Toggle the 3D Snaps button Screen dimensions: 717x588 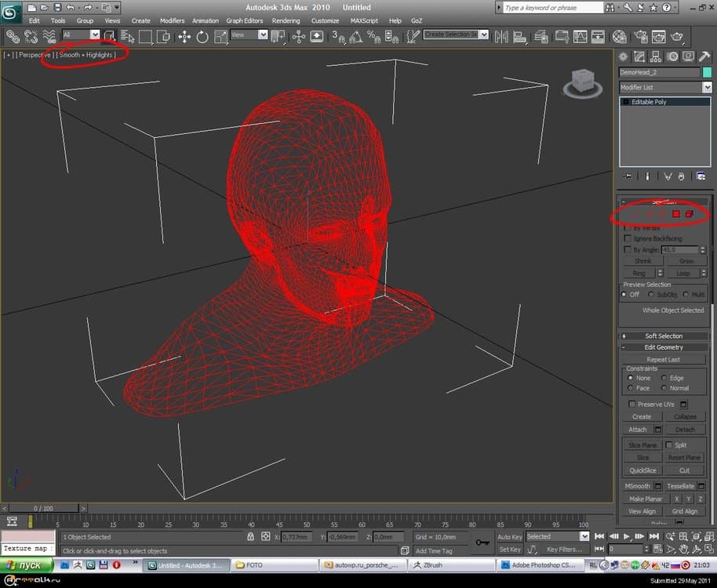click(x=338, y=36)
